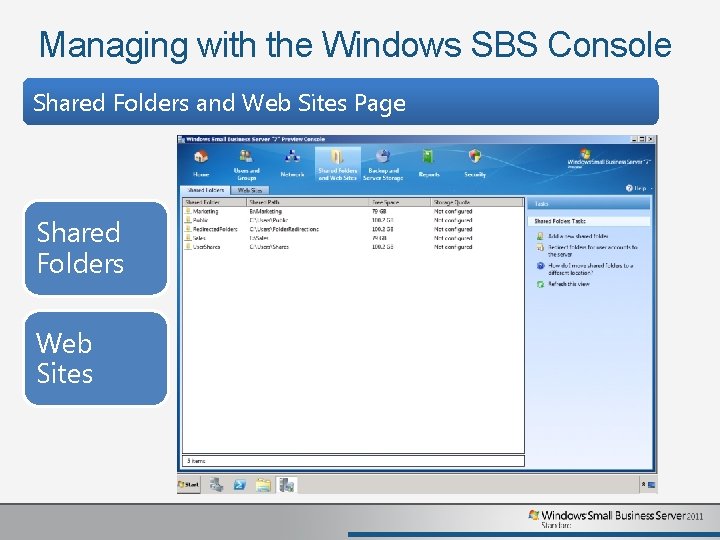Open the Reports section
Image resolution: width=720 pixels, height=540 pixels.
(429, 163)
